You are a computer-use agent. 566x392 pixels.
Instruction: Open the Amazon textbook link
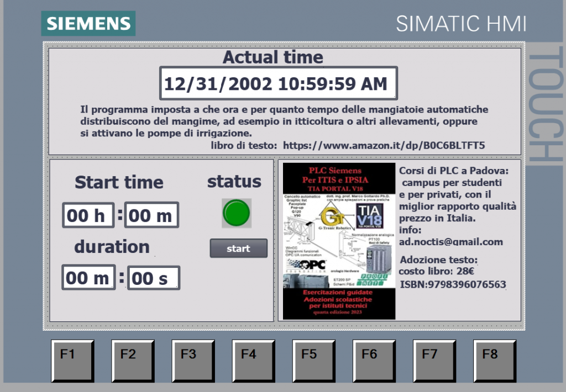pos(384,146)
